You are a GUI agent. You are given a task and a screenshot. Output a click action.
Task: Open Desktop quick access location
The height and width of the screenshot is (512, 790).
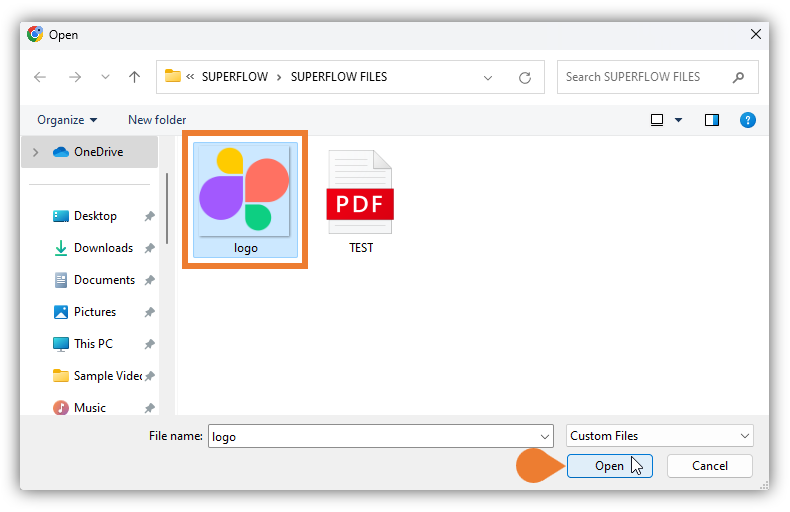click(95, 216)
